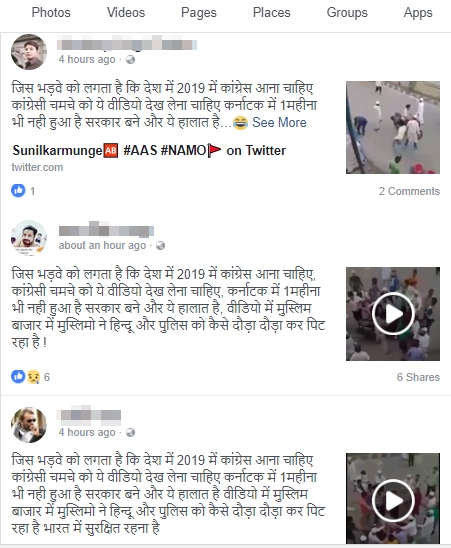Open the Photos tab

51,13
